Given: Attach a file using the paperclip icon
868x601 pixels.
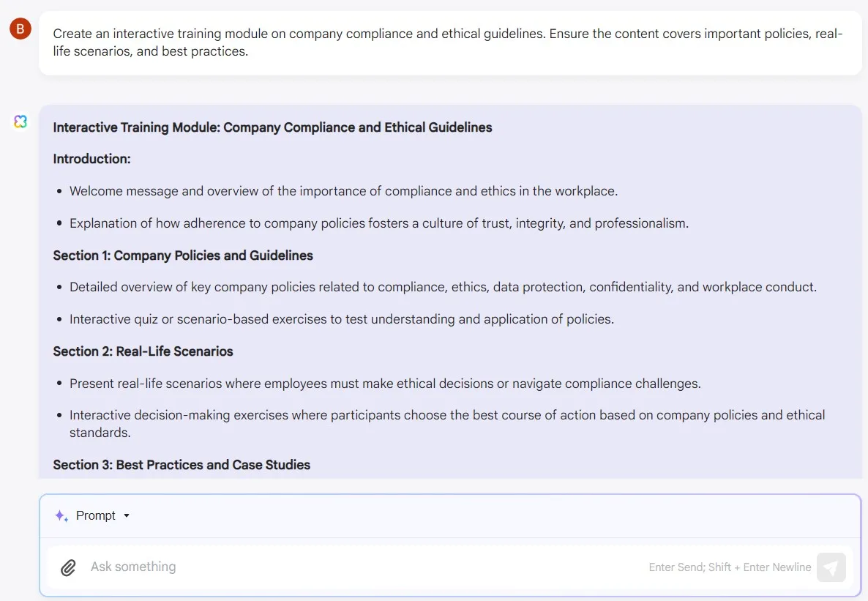Looking at the screenshot, I should tap(68, 567).
